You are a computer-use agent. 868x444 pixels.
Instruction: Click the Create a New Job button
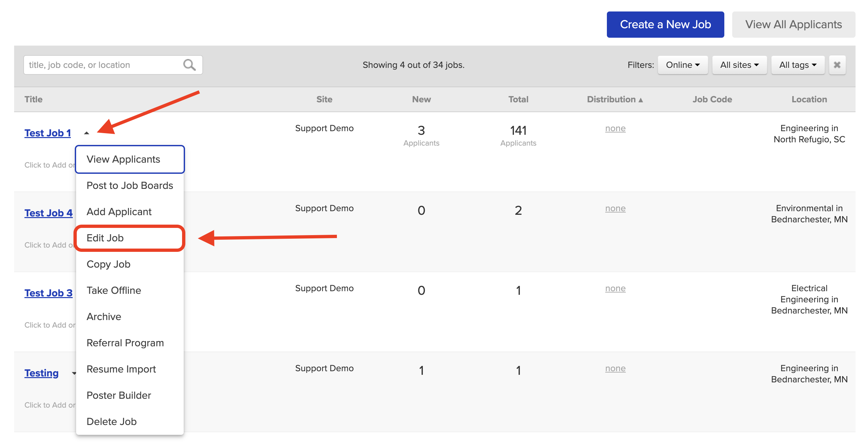665,24
